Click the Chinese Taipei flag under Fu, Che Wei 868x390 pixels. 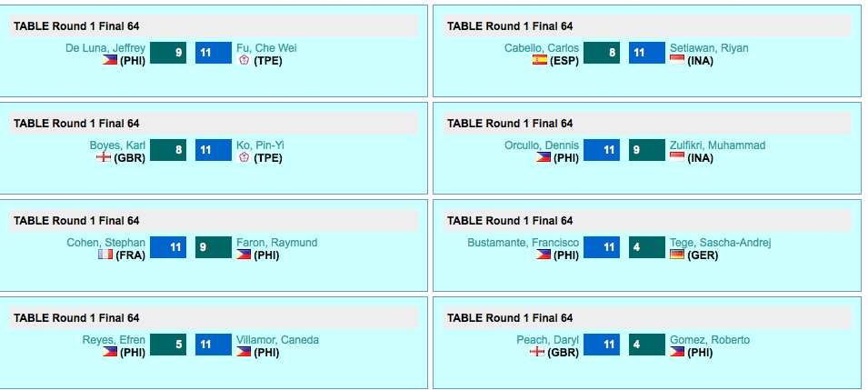244,60
